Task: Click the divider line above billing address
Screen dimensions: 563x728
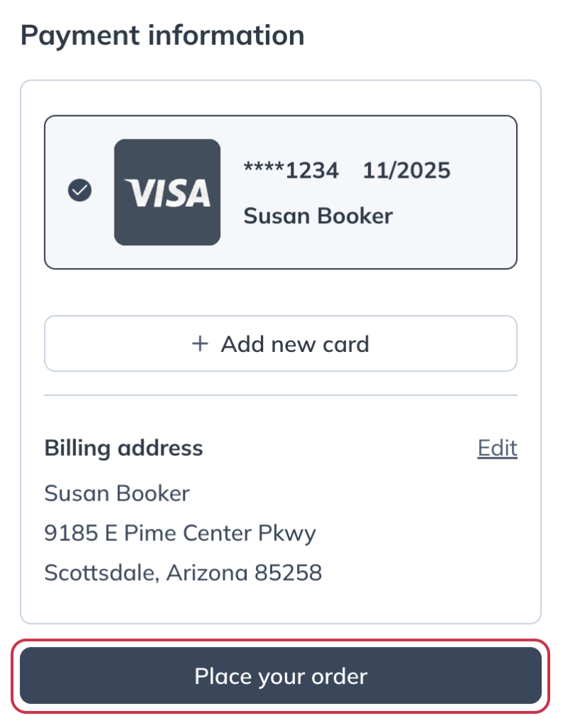Action: pyautogui.click(x=281, y=395)
